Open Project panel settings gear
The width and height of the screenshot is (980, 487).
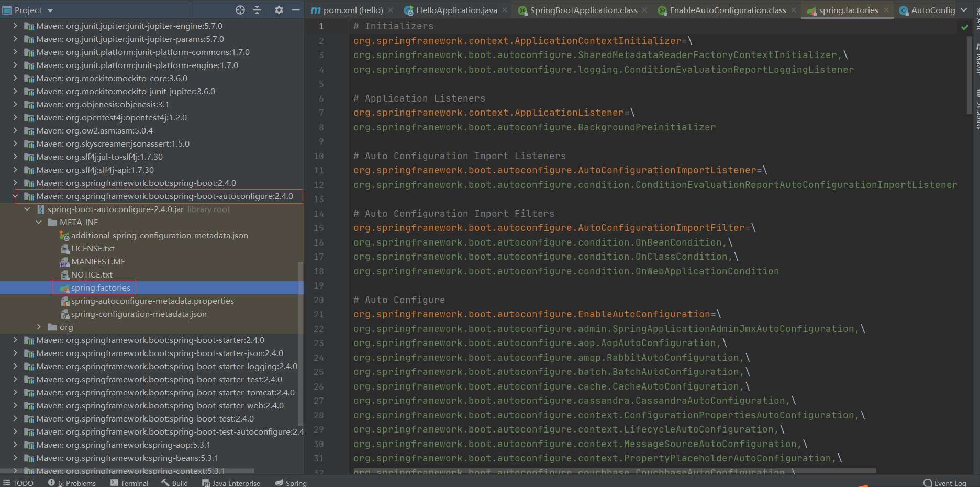coord(279,10)
